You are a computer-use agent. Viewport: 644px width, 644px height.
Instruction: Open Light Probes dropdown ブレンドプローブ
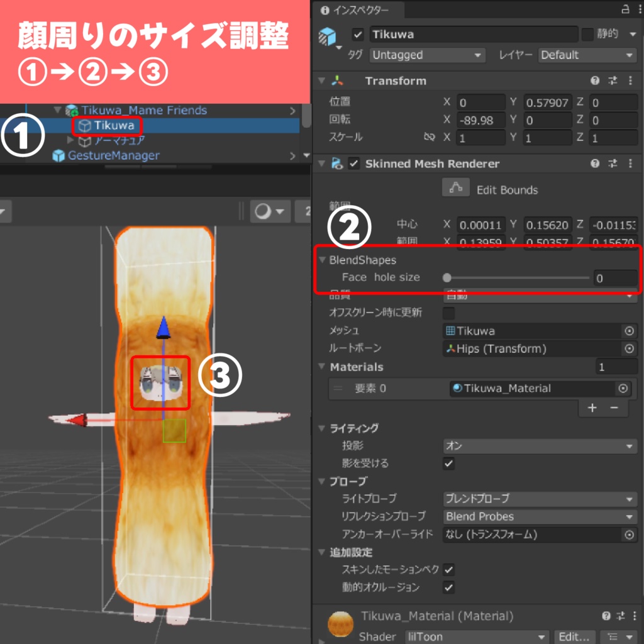pyautogui.click(x=540, y=499)
